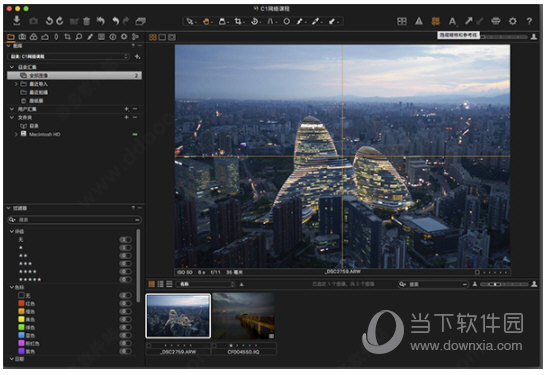The image size is (547, 375).
Task: Open the Library folder tool tab
Action: 11,37
